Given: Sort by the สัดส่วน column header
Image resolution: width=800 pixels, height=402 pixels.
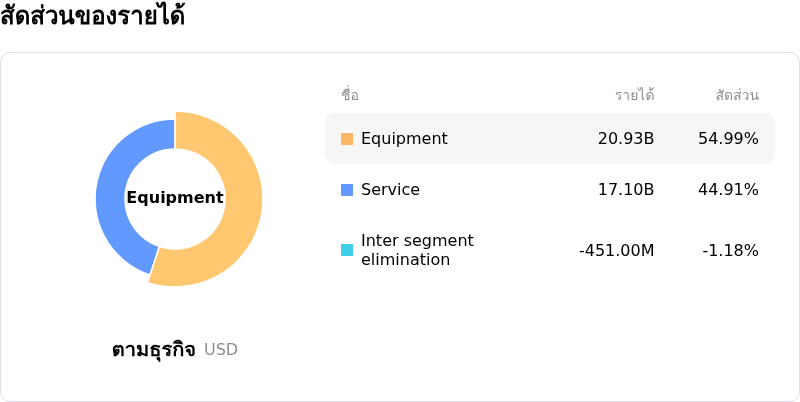Looking at the screenshot, I should (x=737, y=96).
